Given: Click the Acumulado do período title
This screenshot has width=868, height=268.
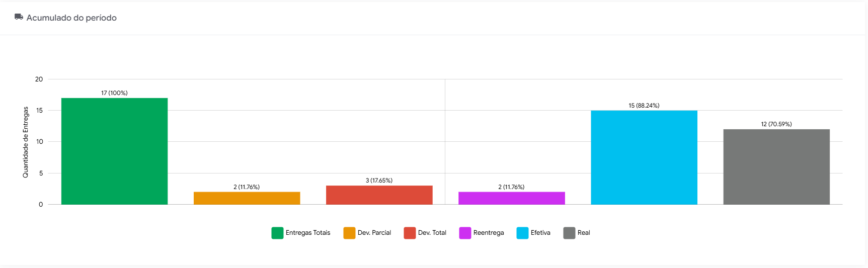Looking at the screenshot, I should coord(71,18).
